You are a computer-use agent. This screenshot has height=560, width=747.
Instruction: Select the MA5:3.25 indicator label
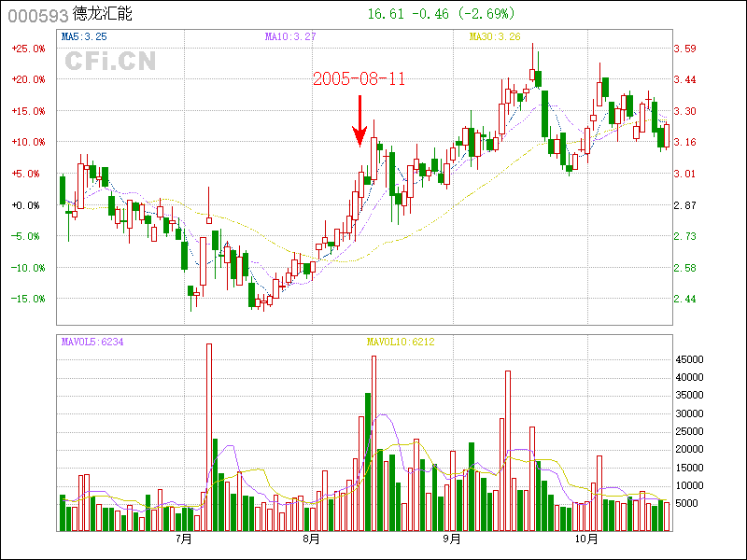click(84, 36)
